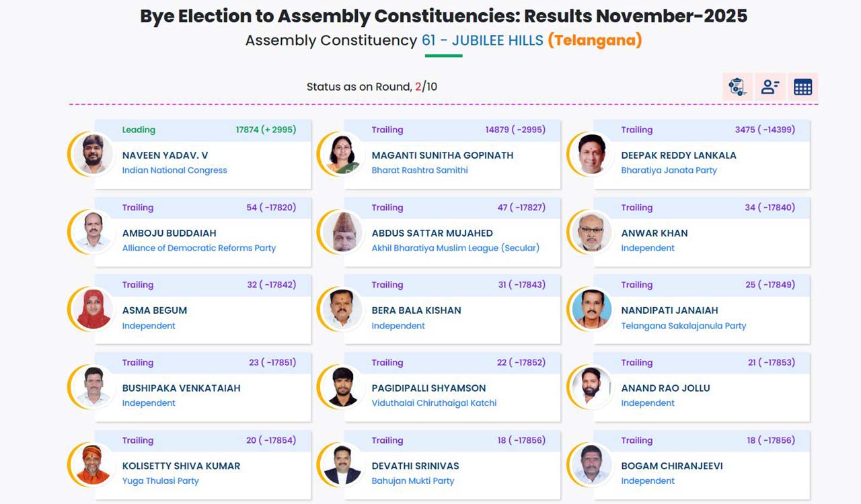Open KOLISETTY SHIVA KUMAR's photo
861x504 pixels.
(x=91, y=464)
